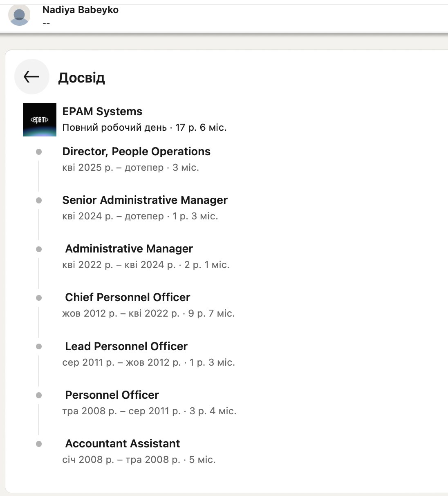This screenshot has width=448, height=496.
Task: Select the Personnel Officer position title
Action: (x=112, y=395)
